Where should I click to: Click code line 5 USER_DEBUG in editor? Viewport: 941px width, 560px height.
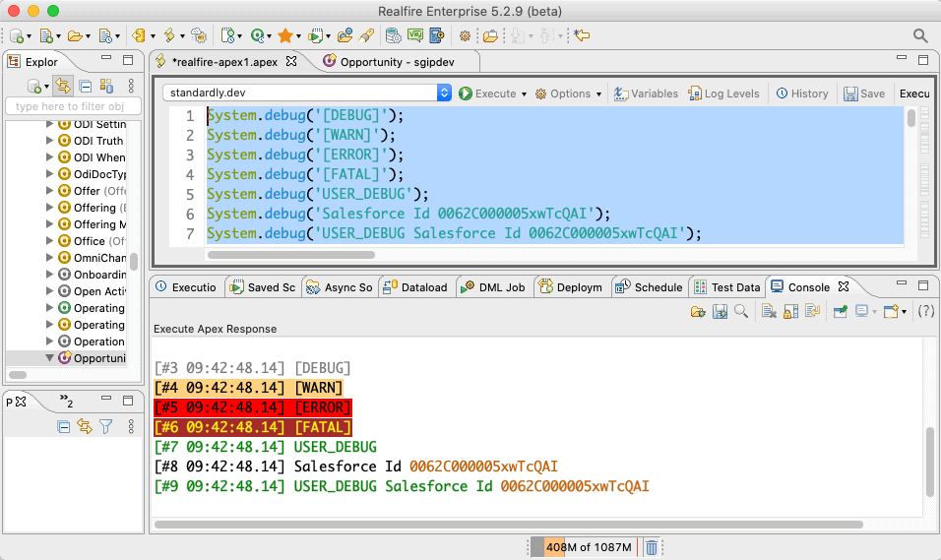pyautogui.click(x=318, y=194)
